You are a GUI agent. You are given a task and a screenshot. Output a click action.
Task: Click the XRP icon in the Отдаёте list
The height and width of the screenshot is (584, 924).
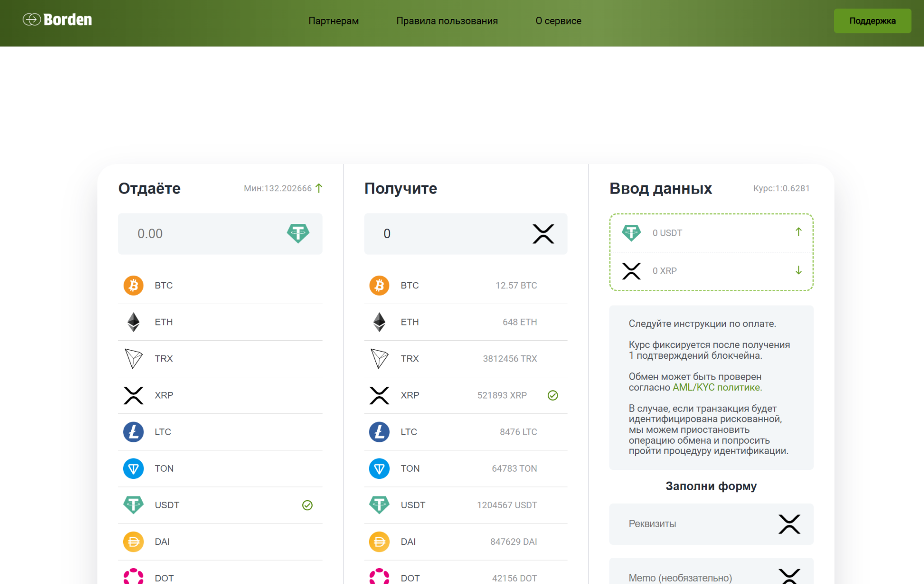coord(134,395)
